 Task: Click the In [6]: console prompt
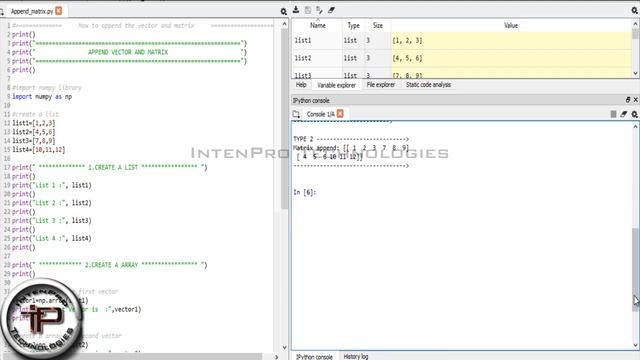(304, 192)
